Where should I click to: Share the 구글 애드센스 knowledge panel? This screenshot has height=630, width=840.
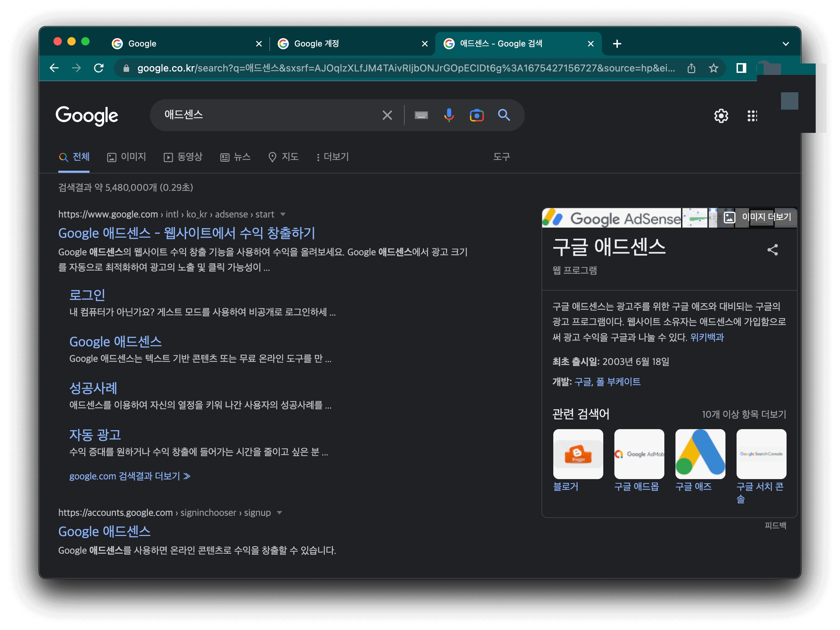(773, 250)
